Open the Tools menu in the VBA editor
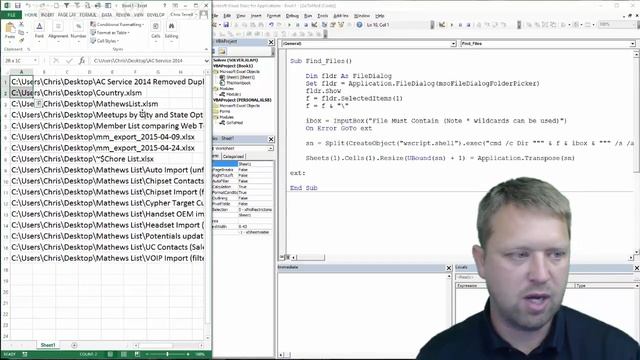The width and height of the screenshot is (640, 360). tap(322, 16)
